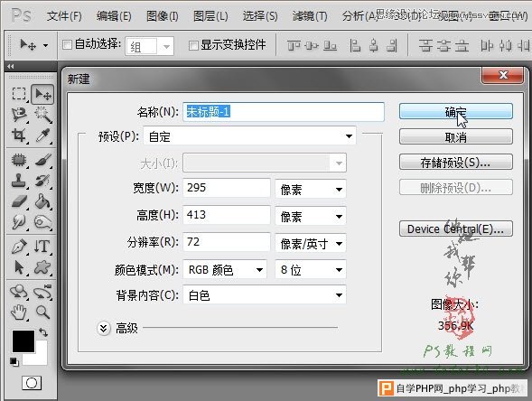Select the Hand tool
The image size is (532, 401).
(19, 312)
